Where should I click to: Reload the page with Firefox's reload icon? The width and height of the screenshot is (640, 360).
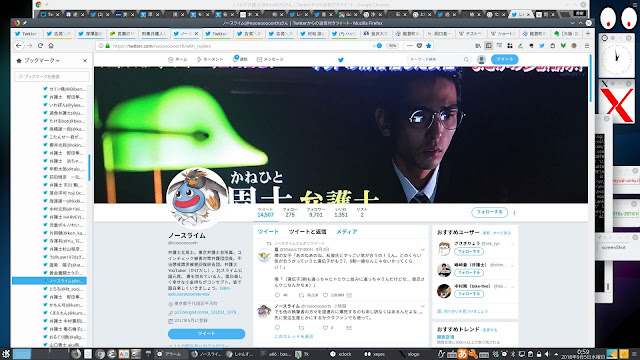tap(40, 46)
